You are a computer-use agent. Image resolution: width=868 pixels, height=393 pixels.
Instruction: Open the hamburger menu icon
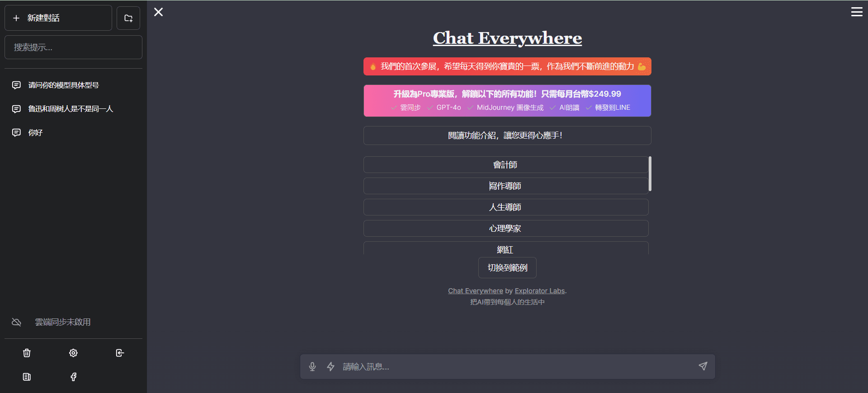(x=857, y=12)
